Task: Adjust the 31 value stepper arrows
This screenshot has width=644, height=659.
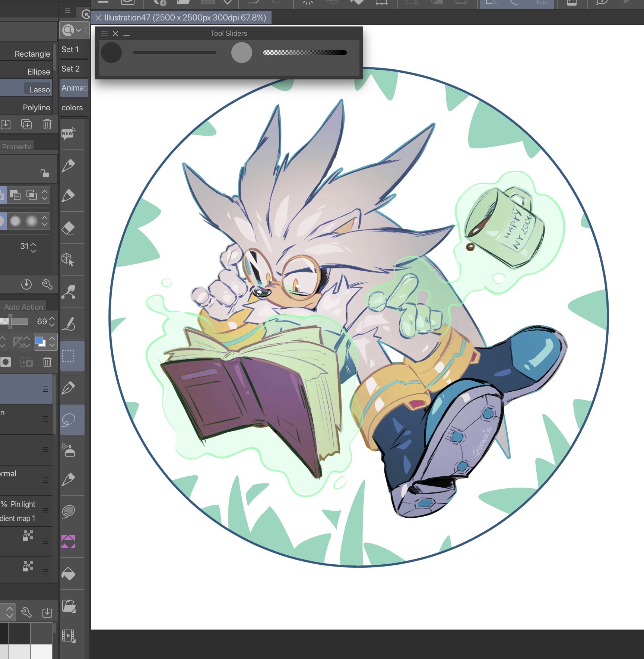Action: pos(33,247)
